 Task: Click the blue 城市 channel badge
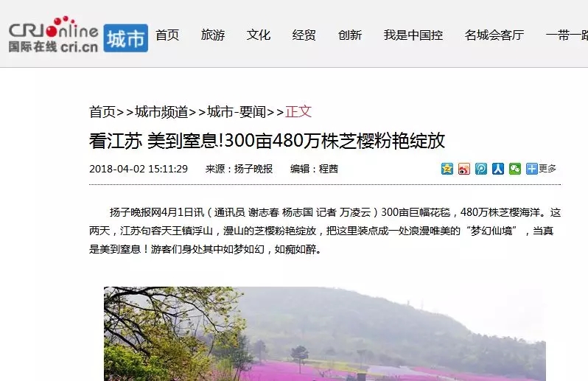pos(125,38)
